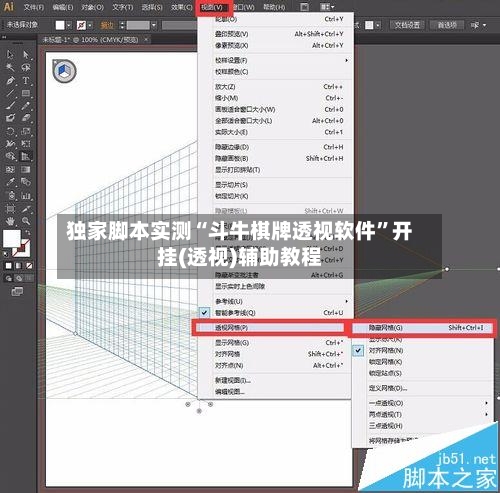
Task: Select the Scale tool
Action: (x=26, y=131)
